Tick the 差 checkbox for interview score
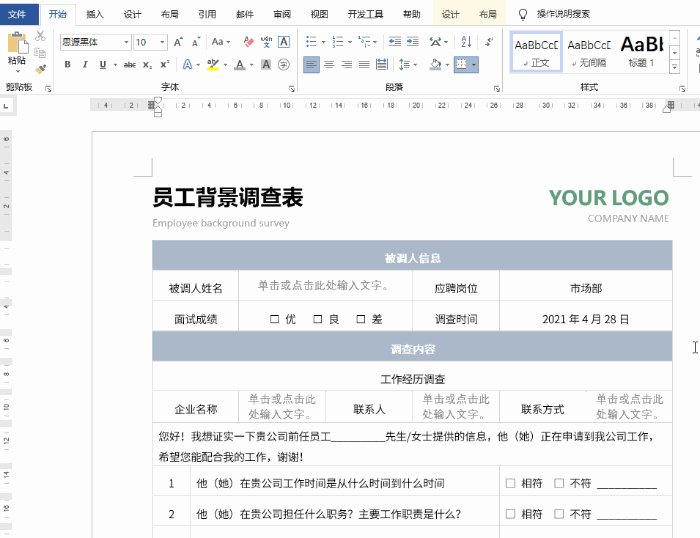 [361, 320]
